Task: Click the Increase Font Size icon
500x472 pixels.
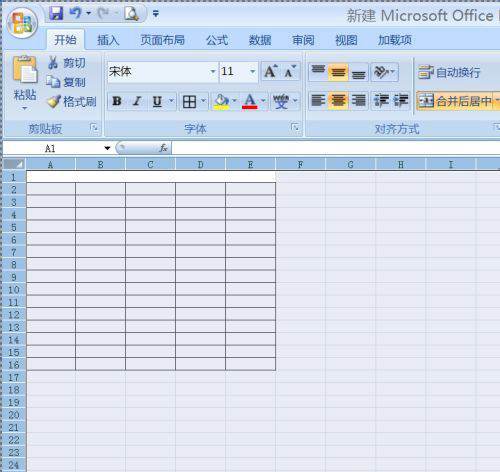Action: coord(271,72)
